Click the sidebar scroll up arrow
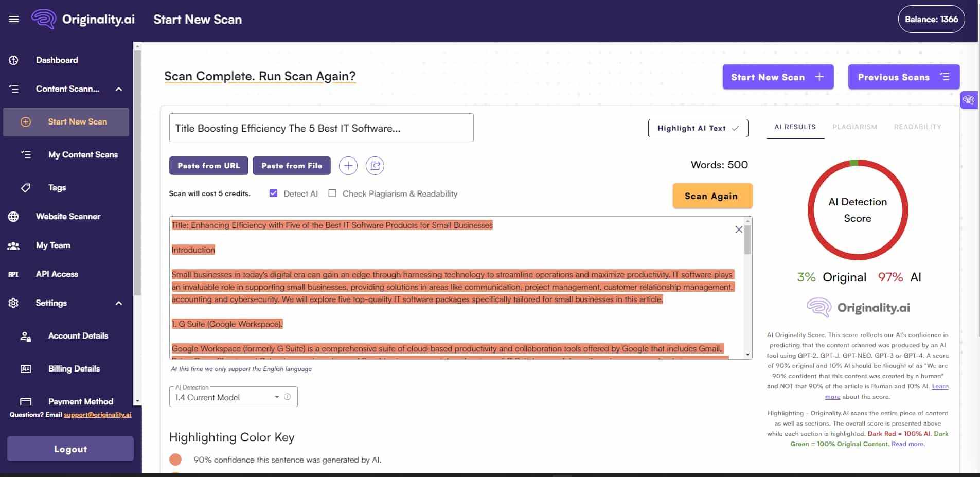The height and width of the screenshot is (477, 980). 137,46
